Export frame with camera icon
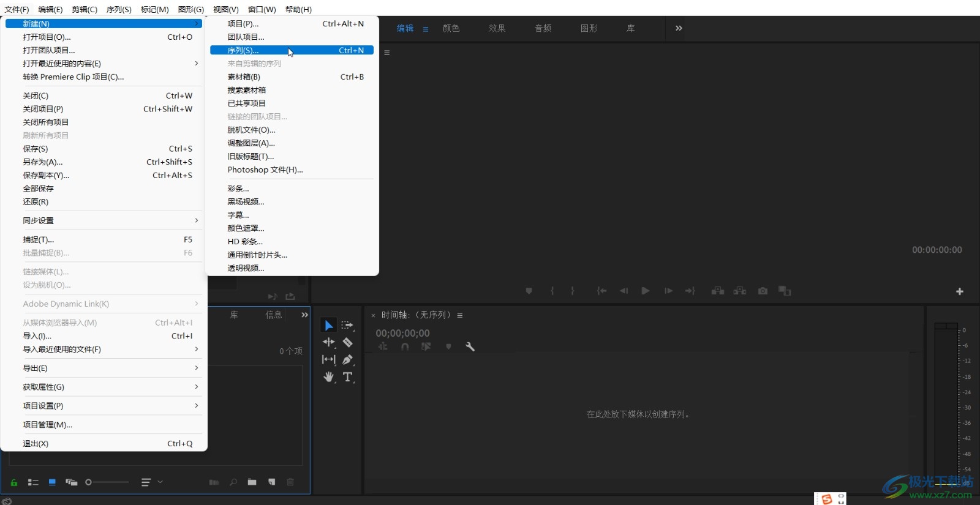The height and width of the screenshot is (505, 980). [763, 291]
